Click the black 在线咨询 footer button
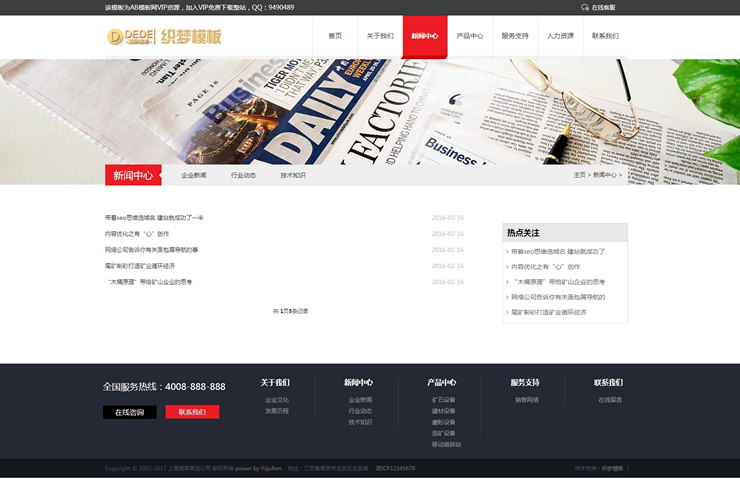The image size is (740, 479). click(x=129, y=412)
